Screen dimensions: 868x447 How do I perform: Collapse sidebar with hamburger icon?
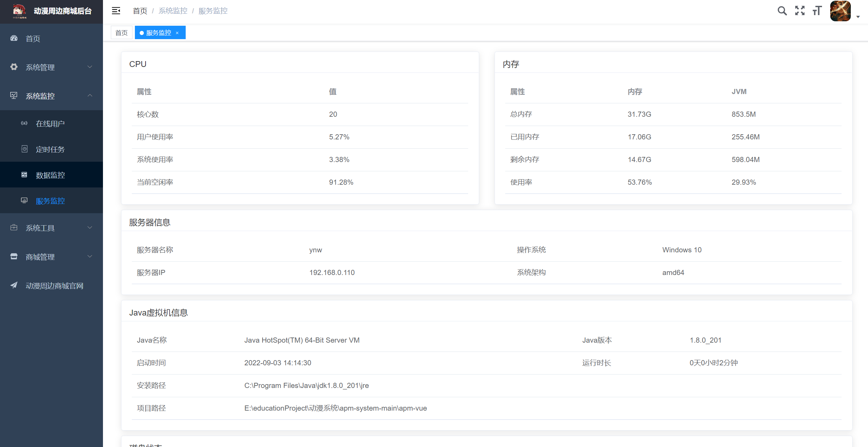(x=116, y=11)
